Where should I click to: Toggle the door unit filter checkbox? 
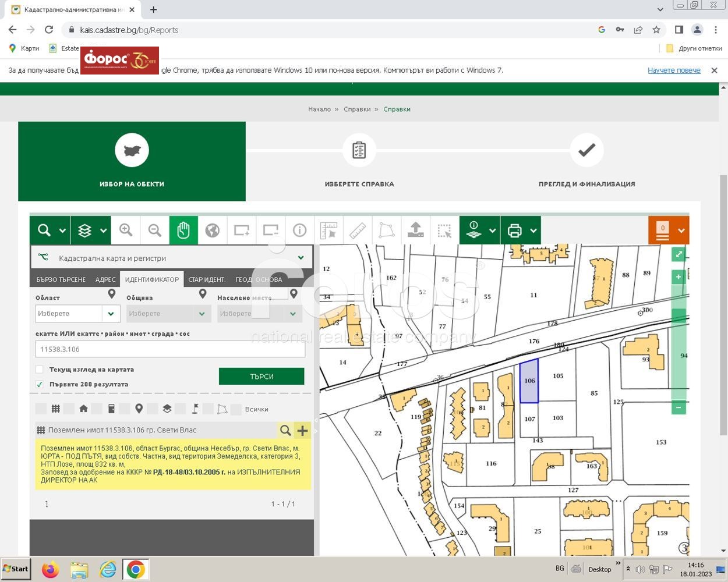pyautogui.click(x=97, y=409)
